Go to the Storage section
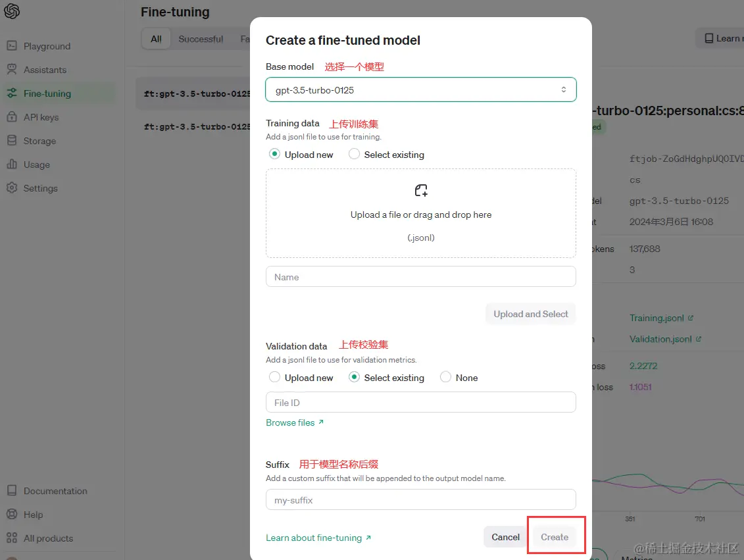Viewport: 744px width, 560px height. pyautogui.click(x=39, y=140)
